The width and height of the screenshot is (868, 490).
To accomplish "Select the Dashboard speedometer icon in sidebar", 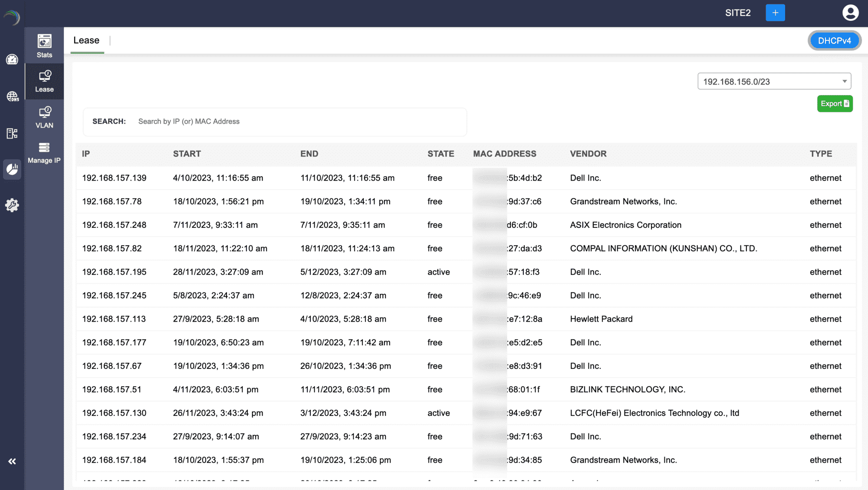I will coord(12,59).
